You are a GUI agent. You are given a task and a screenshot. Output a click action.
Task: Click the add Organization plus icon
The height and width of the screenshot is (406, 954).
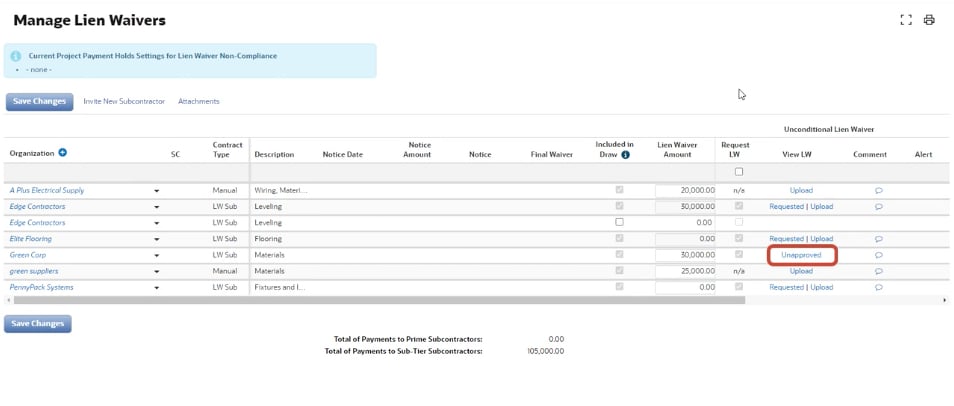pyautogui.click(x=63, y=153)
